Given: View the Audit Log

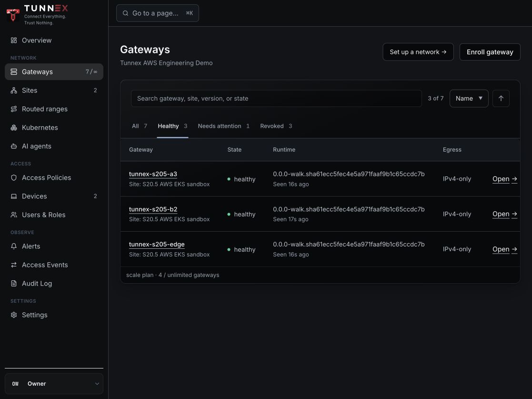Looking at the screenshot, I should [x=54, y=284].
